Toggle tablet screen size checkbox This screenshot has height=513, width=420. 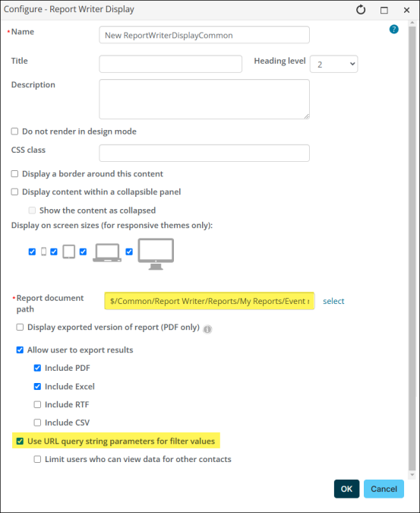[x=54, y=252]
